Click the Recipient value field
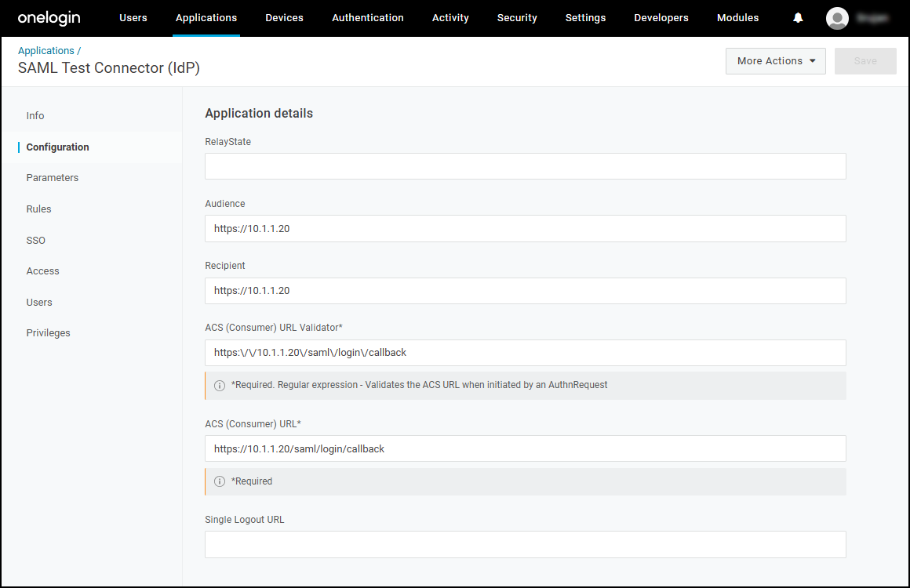 [525, 290]
